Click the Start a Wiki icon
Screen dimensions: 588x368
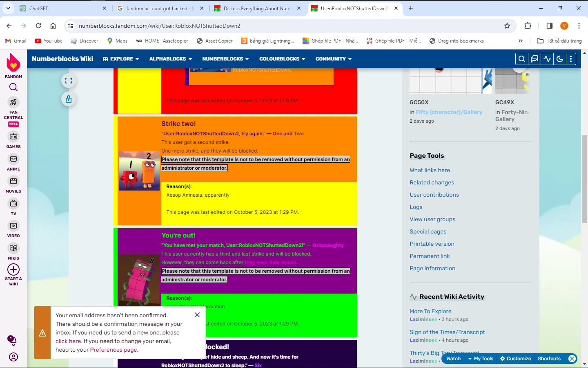coord(13,270)
